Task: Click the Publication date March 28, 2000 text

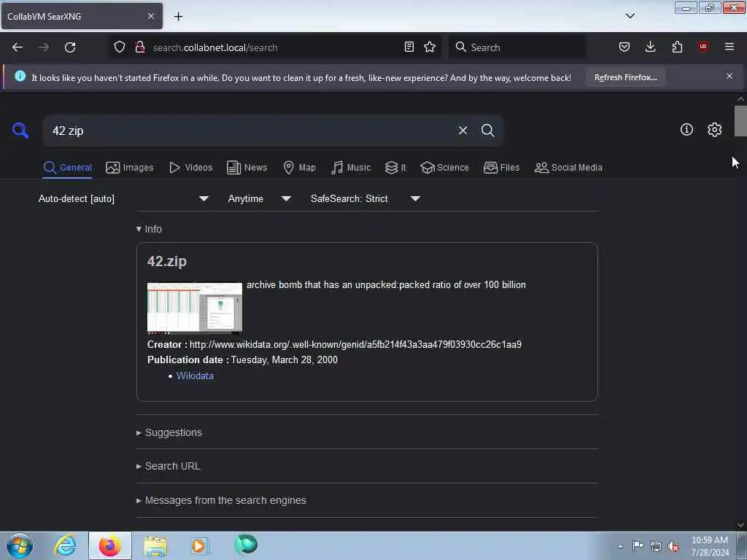Action: (x=284, y=359)
